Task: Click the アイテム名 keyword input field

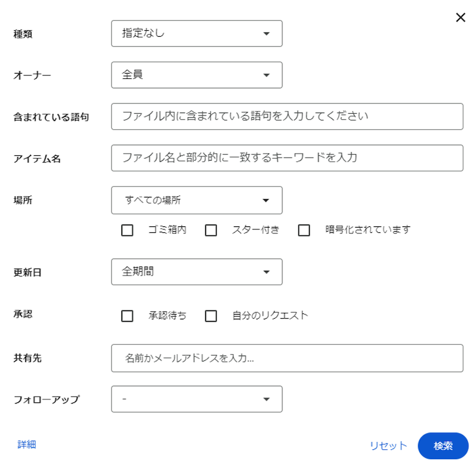Action: [x=287, y=158]
